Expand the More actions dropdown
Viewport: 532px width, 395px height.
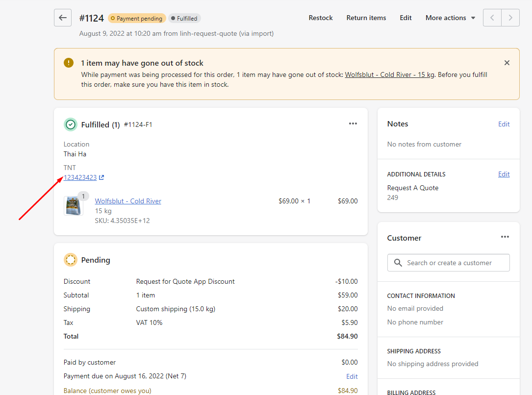click(x=450, y=18)
